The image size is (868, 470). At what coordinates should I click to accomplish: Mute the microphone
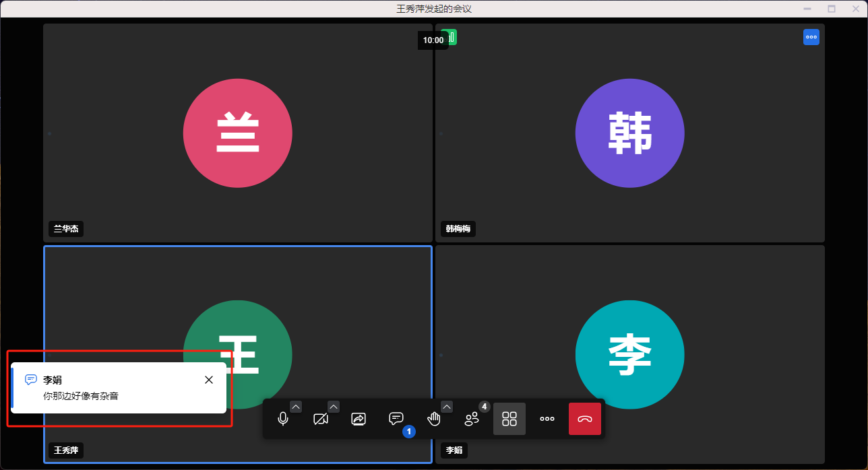pos(283,419)
